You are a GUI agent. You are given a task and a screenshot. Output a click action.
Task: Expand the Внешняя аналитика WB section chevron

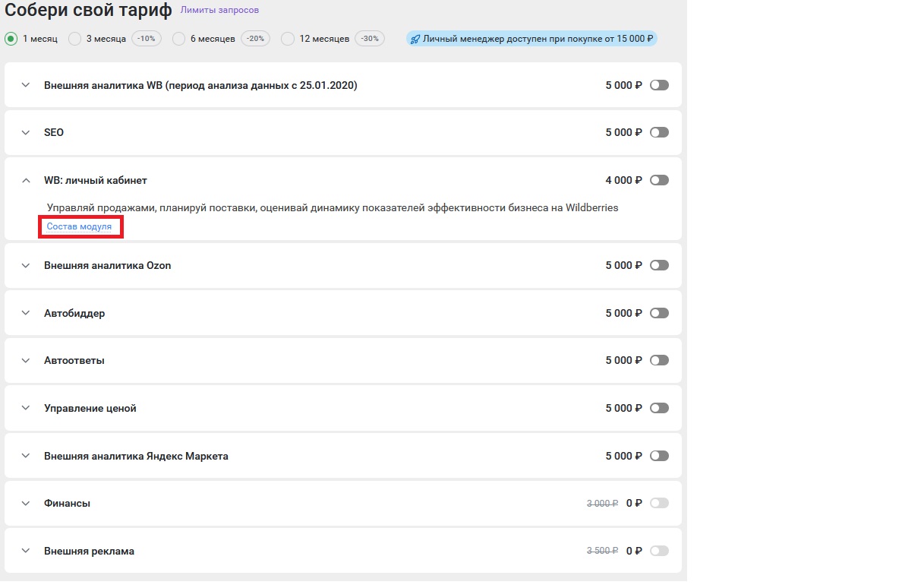click(x=26, y=85)
